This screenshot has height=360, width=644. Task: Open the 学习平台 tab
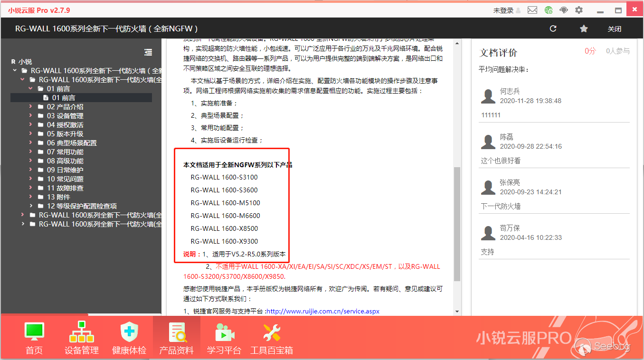point(224,339)
